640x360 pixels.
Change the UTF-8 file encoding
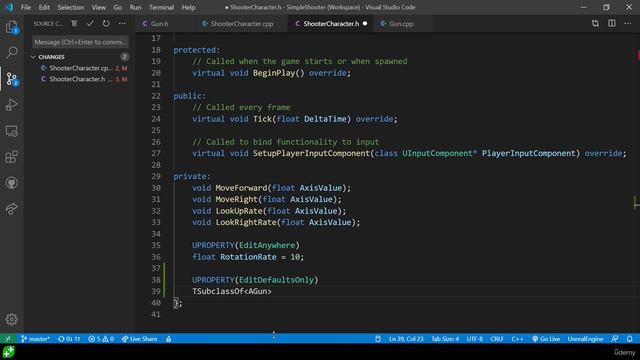click(474, 339)
